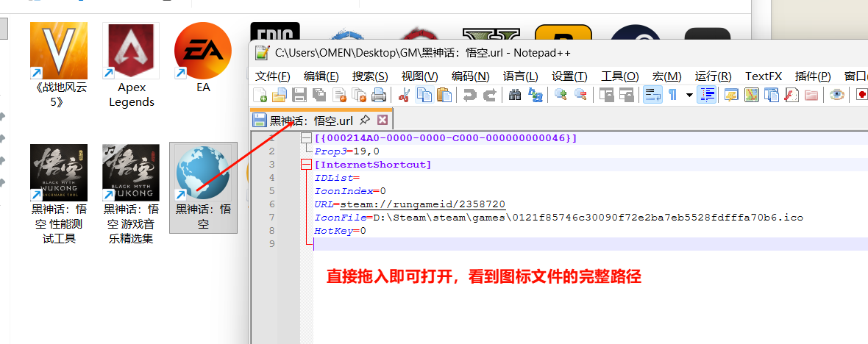This screenshot has width=868, height=344.
Task: Click the IDList= line
Action: [x=337, y=178]
